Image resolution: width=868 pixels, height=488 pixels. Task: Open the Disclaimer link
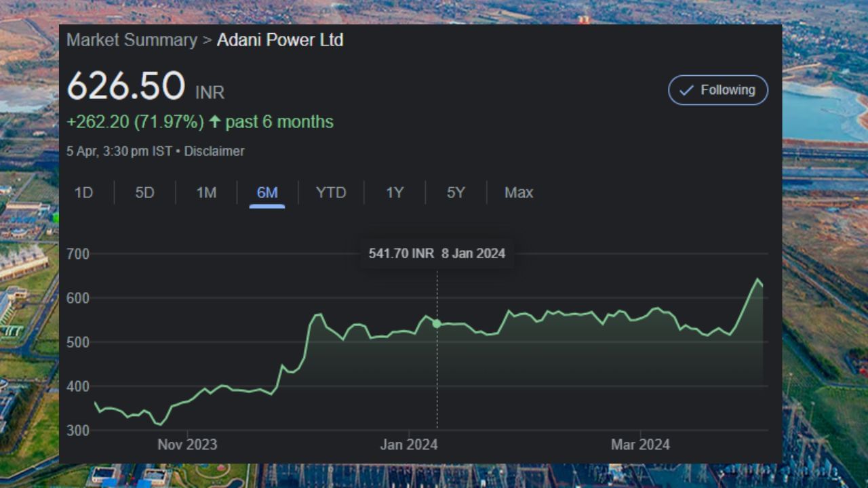pyautogui.click(x=214, y=151)
